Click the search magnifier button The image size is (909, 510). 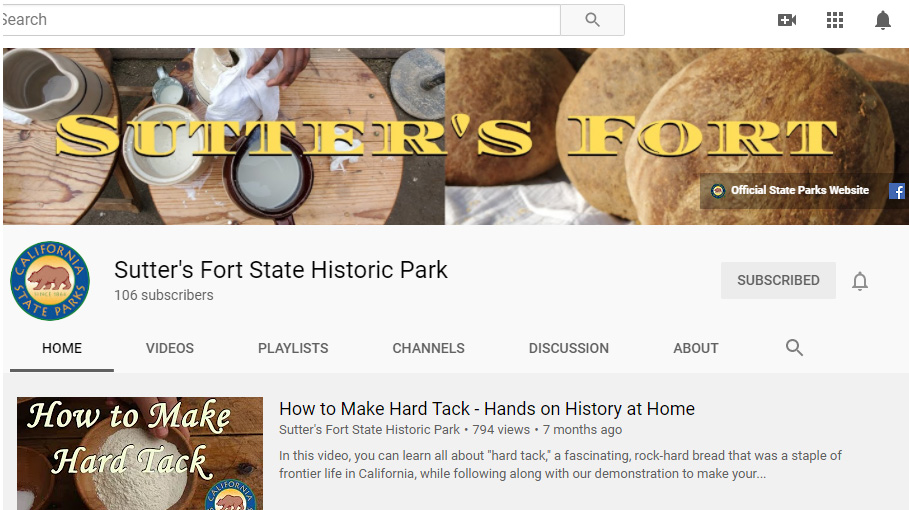tap(592, 20)
